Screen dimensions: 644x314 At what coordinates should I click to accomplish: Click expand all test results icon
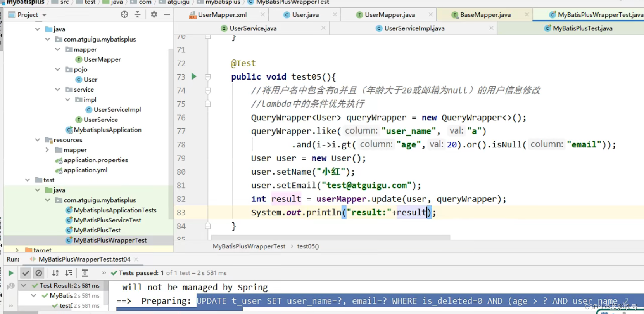click(x=85, y=273)
